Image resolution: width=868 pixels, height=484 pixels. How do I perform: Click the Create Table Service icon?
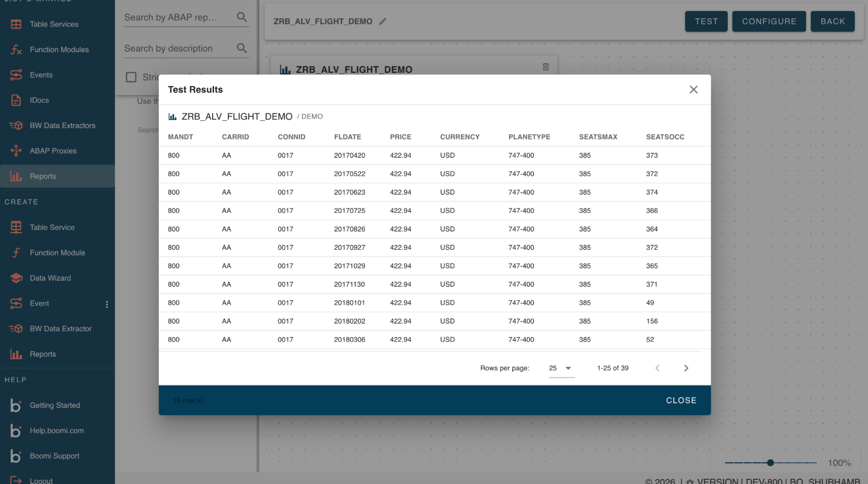click(x=16, y=227)
